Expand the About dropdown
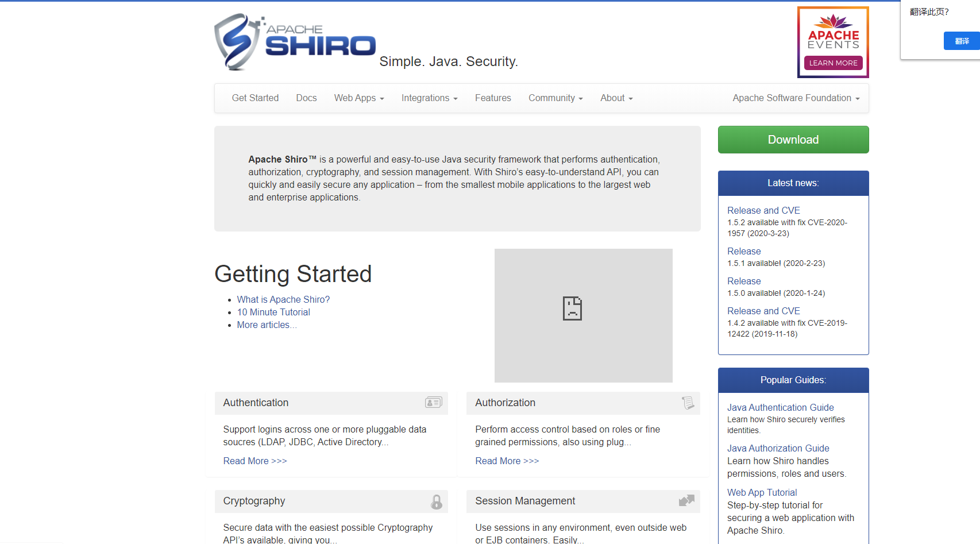 [x=616, y=98]
